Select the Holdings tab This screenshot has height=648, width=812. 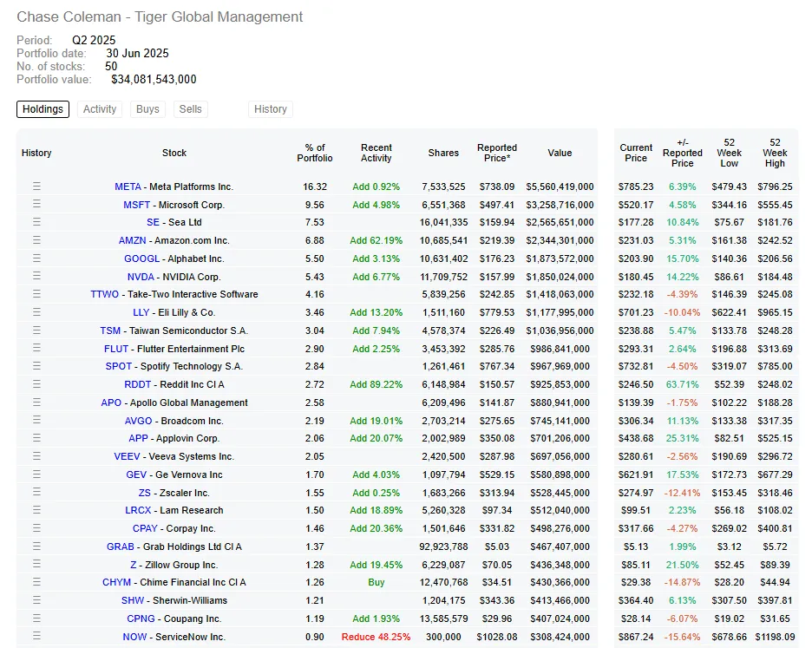pyautogui.click(x=43, y=109)
